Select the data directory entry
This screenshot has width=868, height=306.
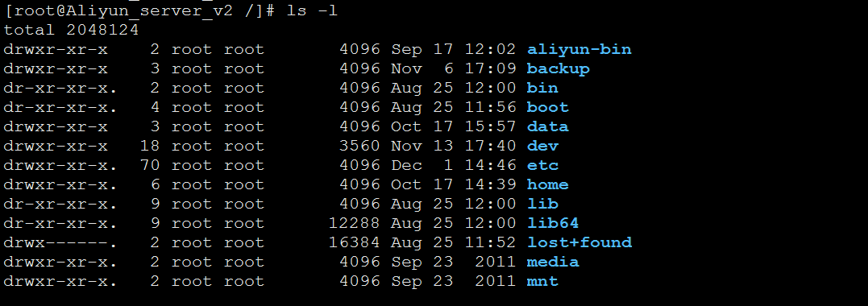[x=547, y=126]
